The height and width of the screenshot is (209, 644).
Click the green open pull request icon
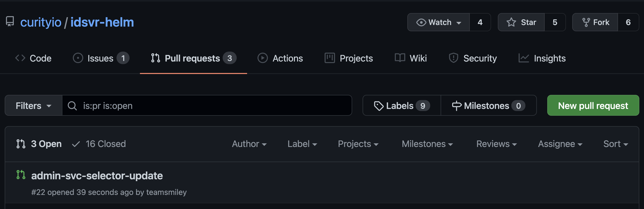click(x=21, y=175)
